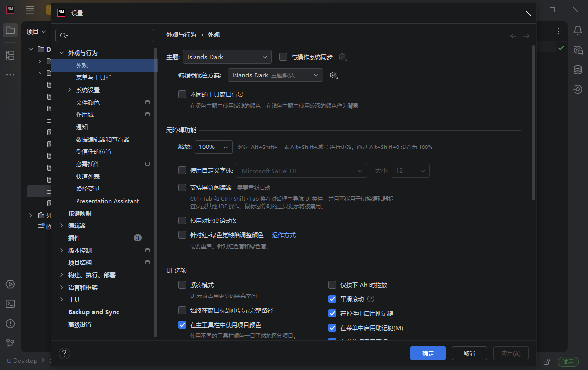The image size is (588, 370).
Task: Open the Structure tool window
Action: pos(10,55)
